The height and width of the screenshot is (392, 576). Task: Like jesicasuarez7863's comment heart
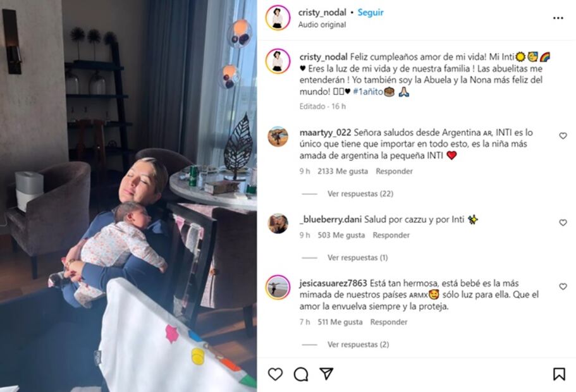(x=563, y=286)
